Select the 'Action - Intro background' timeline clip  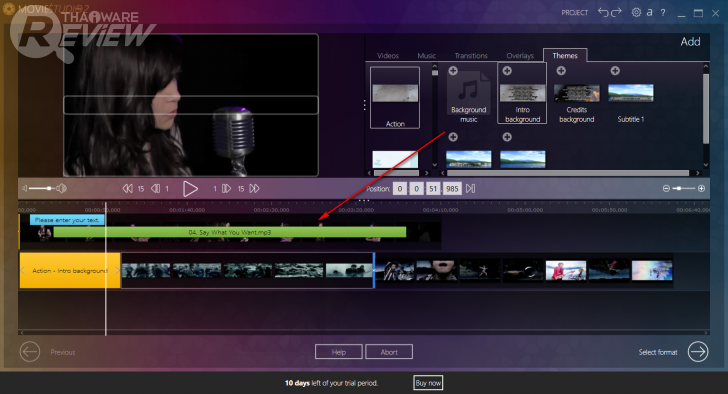70,271
